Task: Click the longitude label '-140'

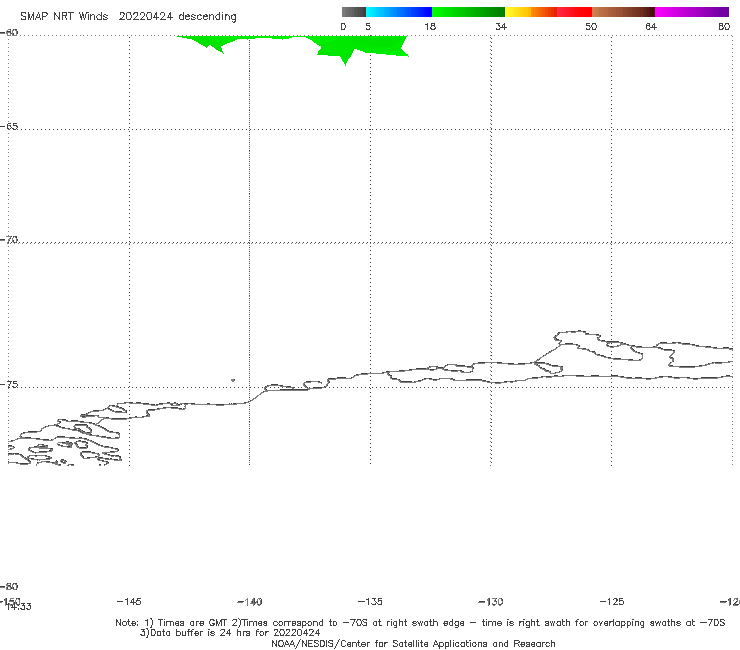Action: (x=250, y=601)
